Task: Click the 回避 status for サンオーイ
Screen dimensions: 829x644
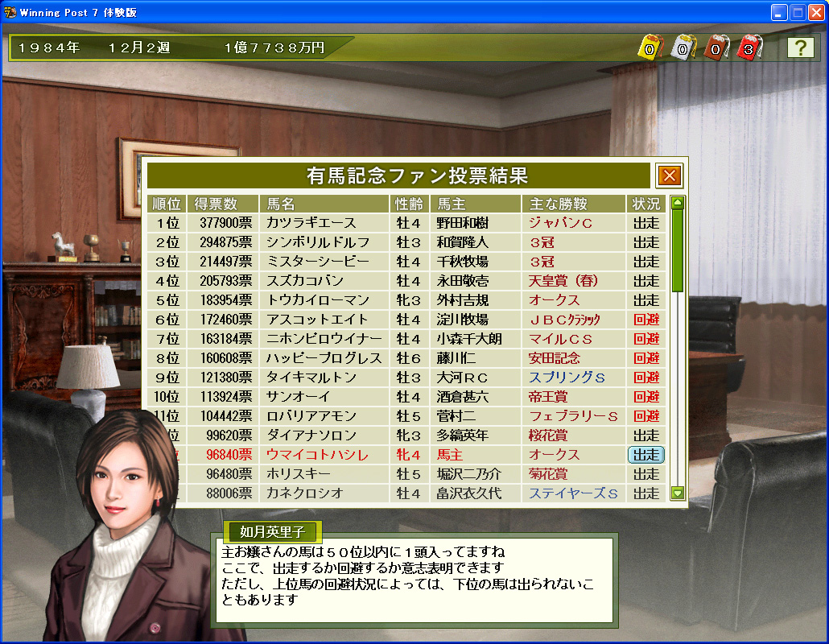Action: click(x=646, y=397)
